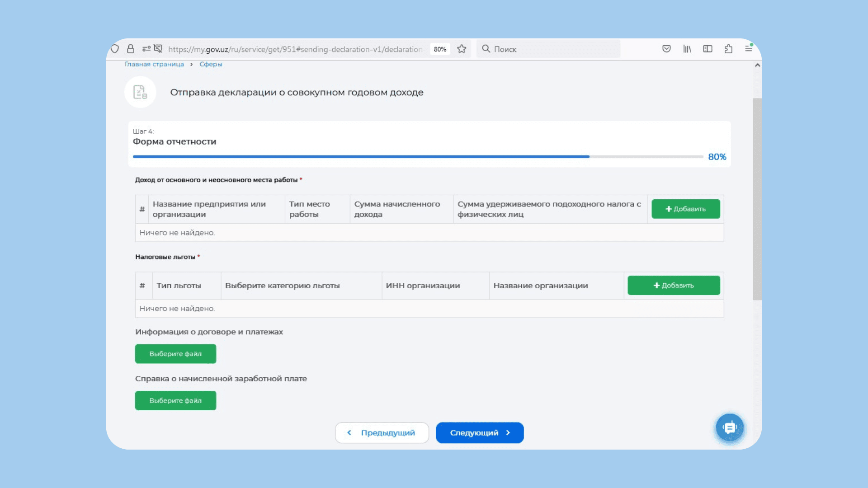
Task: Choose file for contract and payments
Action: coord(175,354)
